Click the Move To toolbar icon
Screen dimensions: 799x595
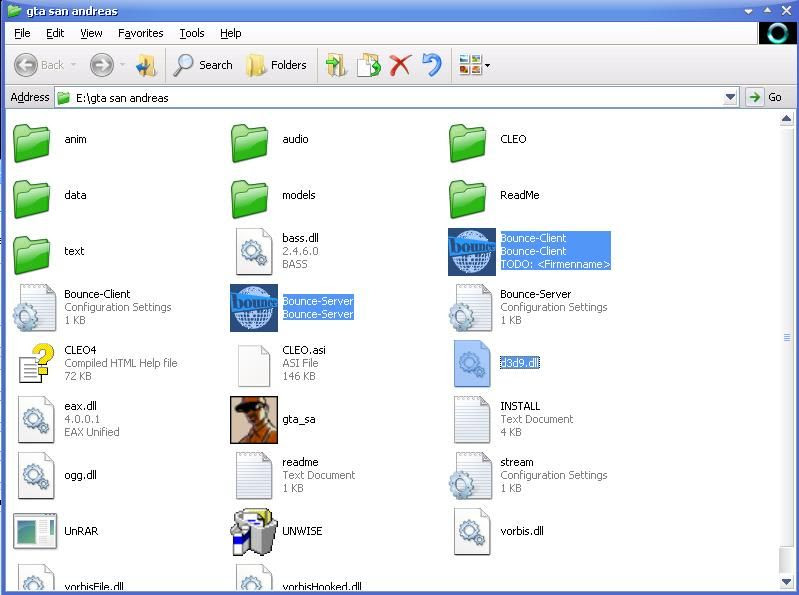tap(336, 65)
